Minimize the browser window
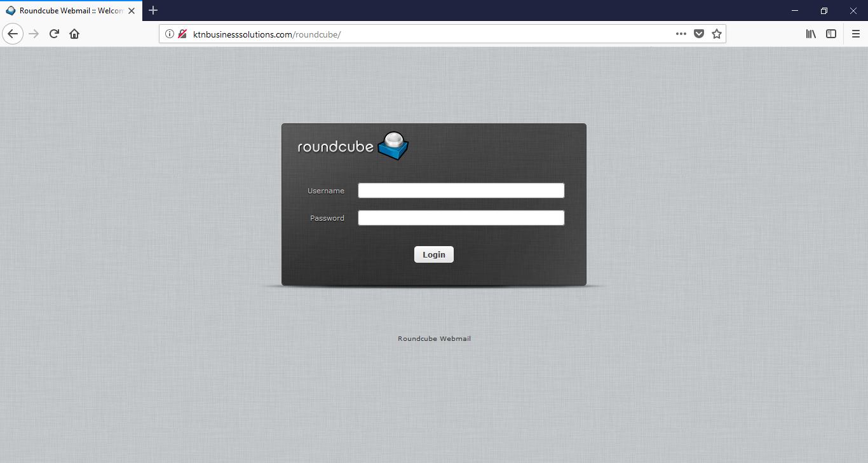The height and width of the screenshot is (463, 868). pyautogui.click(x=795, y=11)
